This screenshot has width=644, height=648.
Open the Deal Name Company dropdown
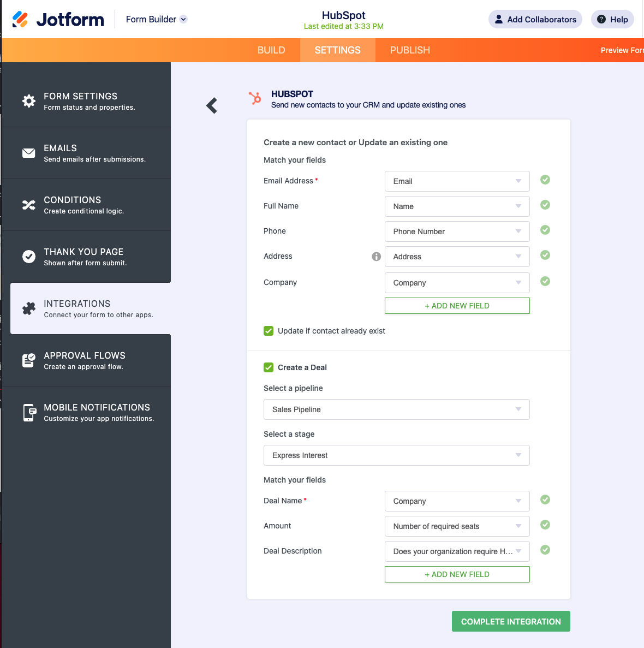[457, 501]
